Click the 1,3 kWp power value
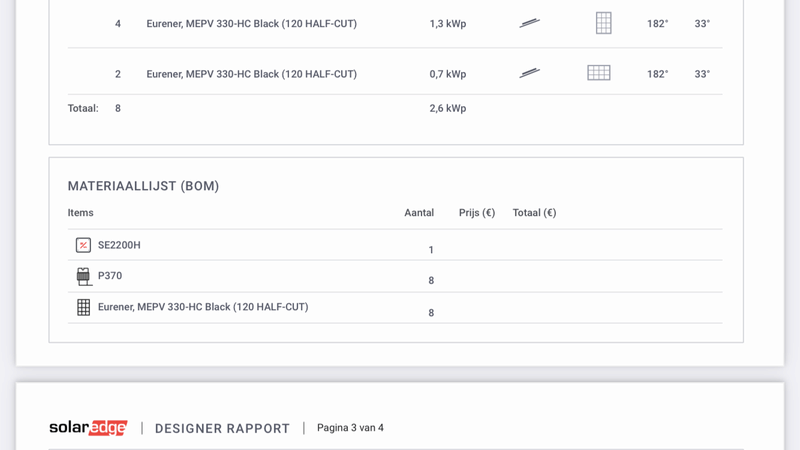This screenshot has width=800, height=450. click(448, 24)
